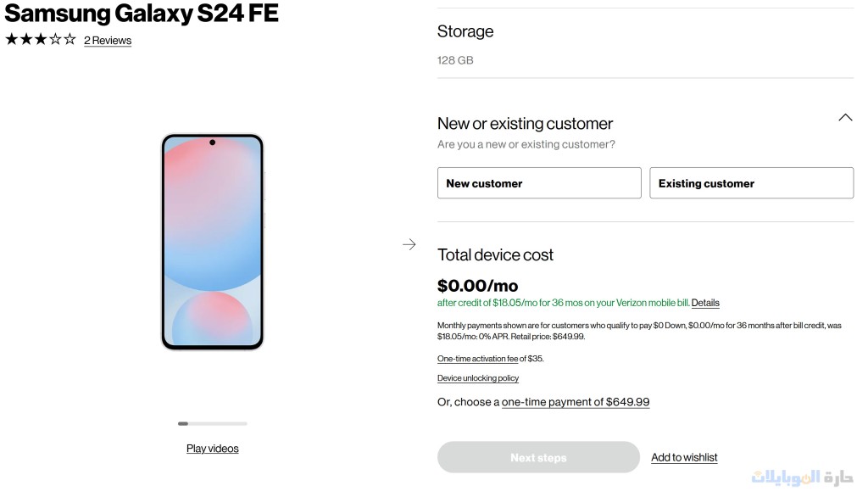Click the carousel progress indicator

(212, 423)
